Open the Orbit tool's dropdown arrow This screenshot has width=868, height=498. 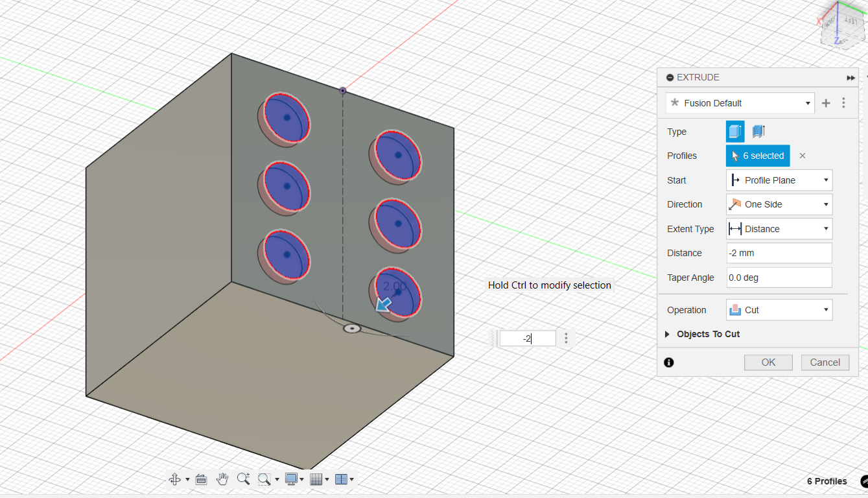(x=187, y=480)
